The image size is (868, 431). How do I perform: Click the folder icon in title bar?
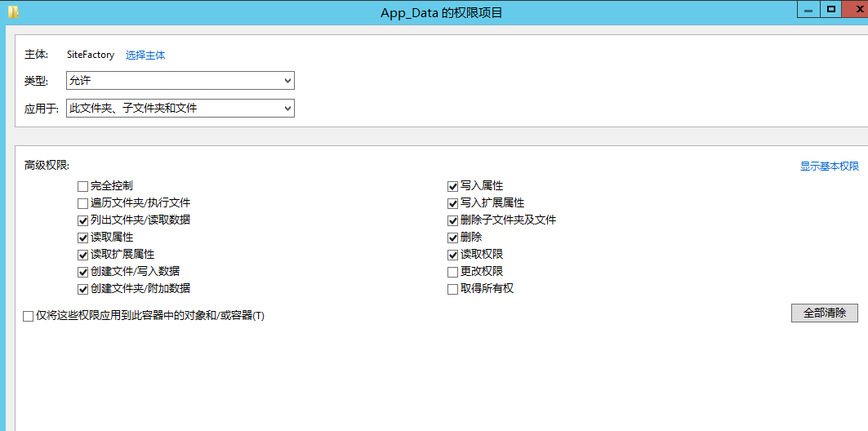click(x=13, y=11)
